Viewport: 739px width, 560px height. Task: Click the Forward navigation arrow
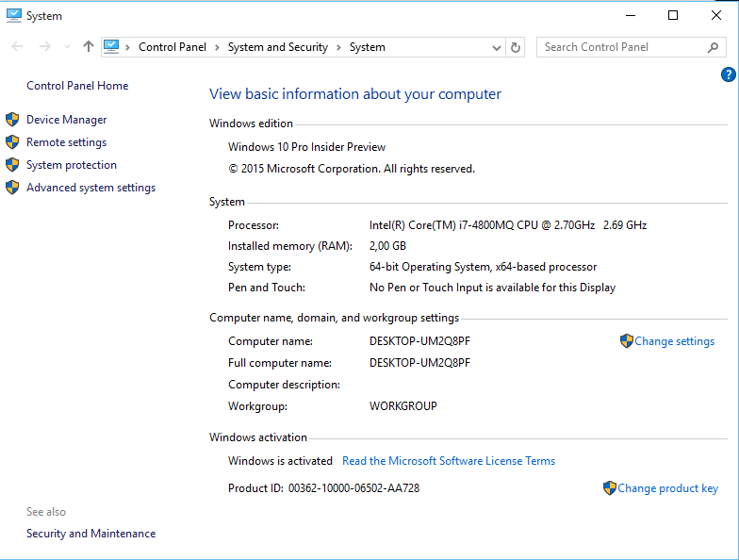pos(45,46)
